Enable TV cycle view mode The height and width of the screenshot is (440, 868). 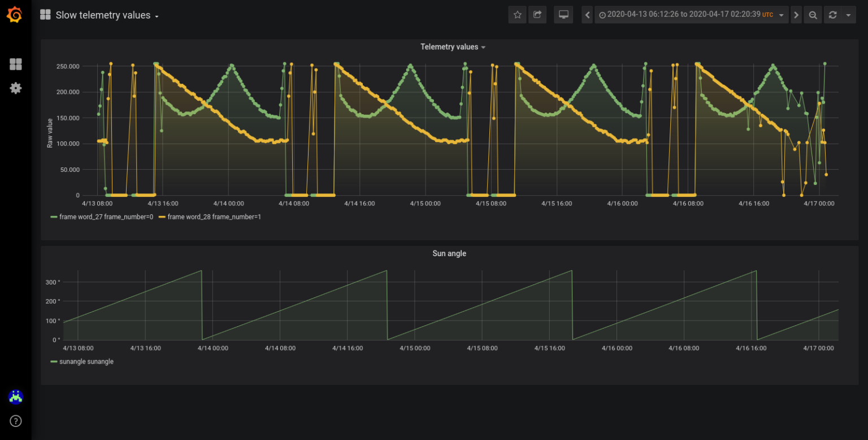563,15
